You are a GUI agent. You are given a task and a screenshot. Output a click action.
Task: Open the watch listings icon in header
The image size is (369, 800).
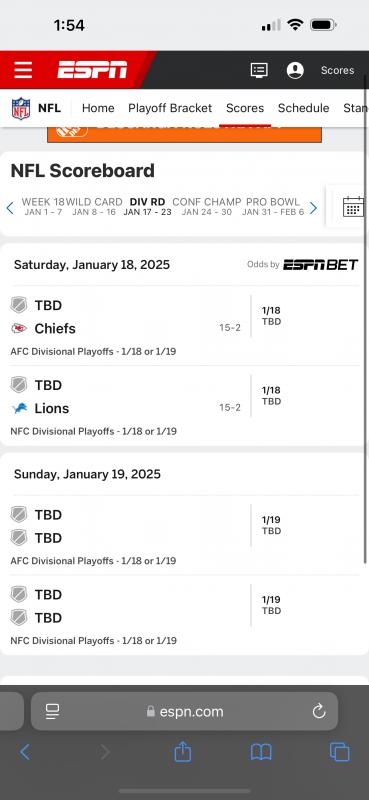click(259, 70)
